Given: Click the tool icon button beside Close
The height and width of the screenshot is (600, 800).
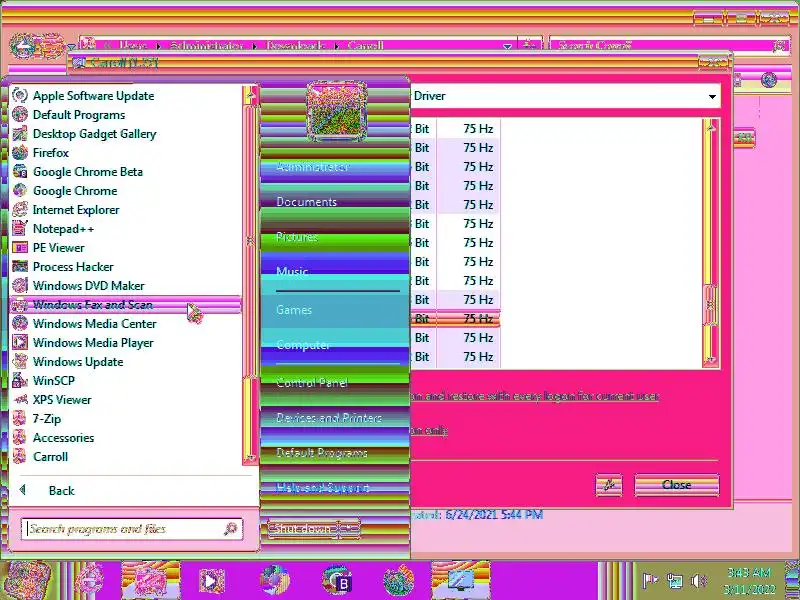Looking at the screenshot, I should coord(609,485).
